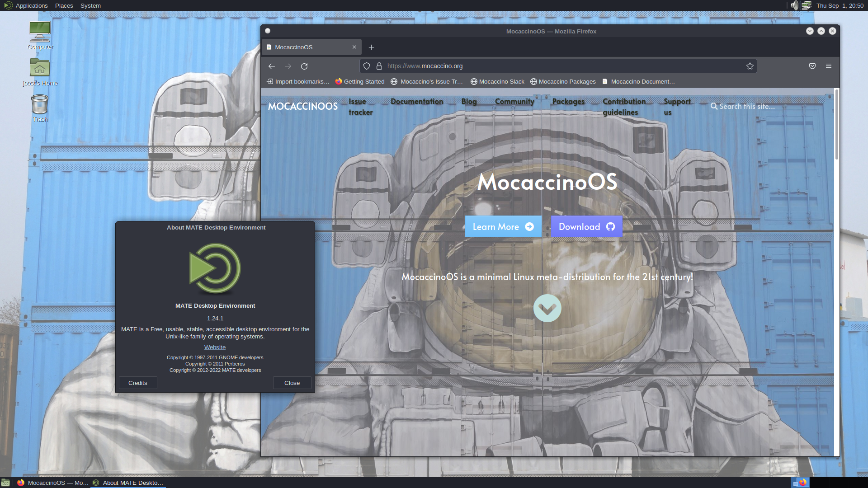Screen dimensions: 868x488
Task: Click the MATE logo in About dialog
Action: coord(215,268)
